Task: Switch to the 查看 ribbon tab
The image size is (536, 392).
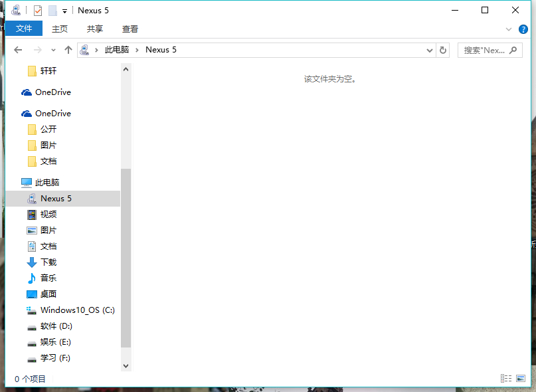Action: (130, 29)
